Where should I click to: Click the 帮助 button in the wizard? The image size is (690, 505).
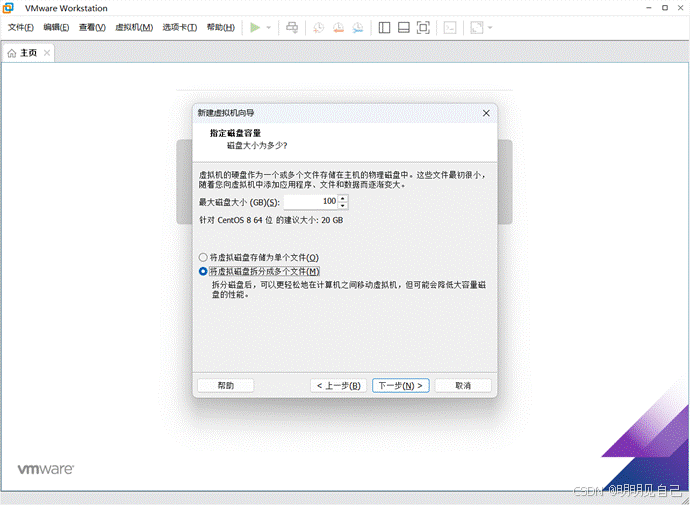225,385
